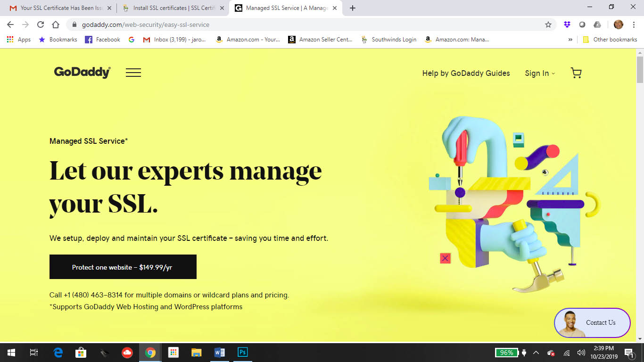Click the Contact Us chat button
644x362 pixels.
(592, 323)
